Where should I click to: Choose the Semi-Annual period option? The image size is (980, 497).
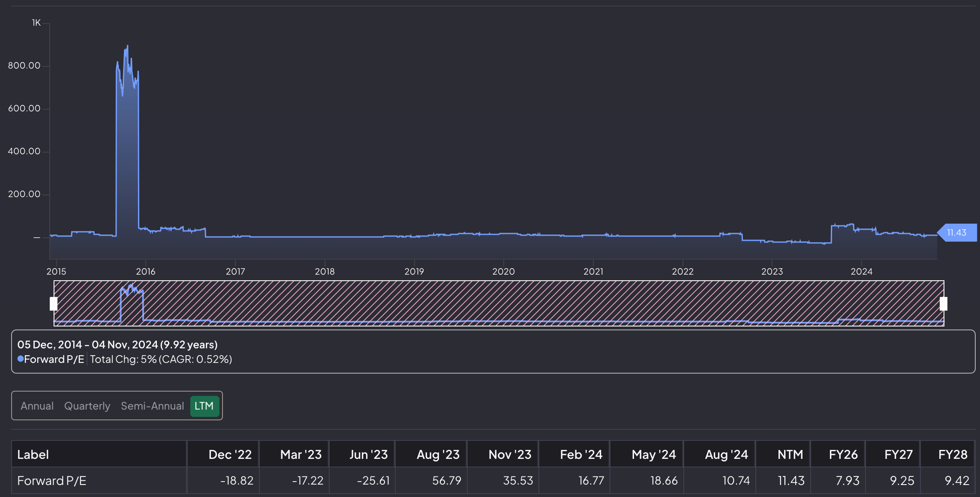pyautogui.click(x=152, y=406)
